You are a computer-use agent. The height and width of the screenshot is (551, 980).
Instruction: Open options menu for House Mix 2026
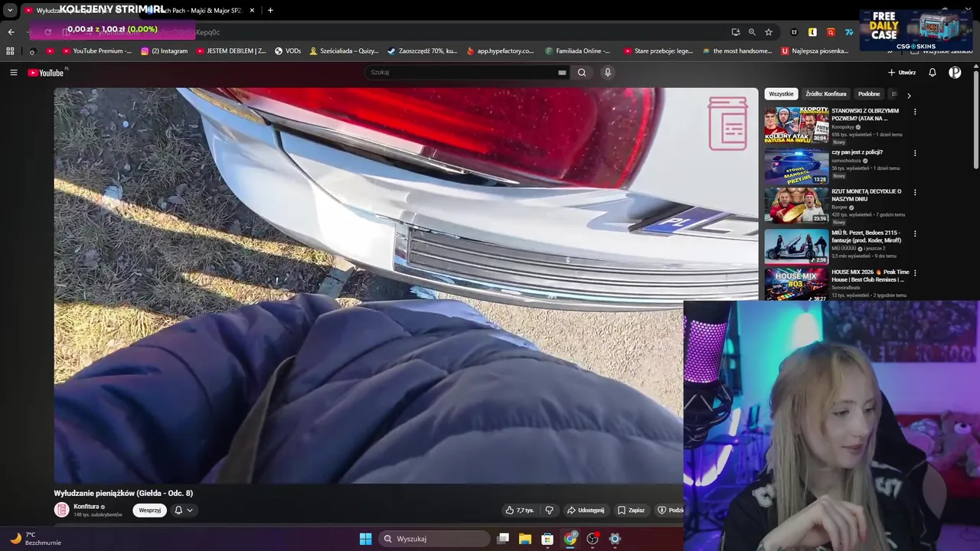915,272
